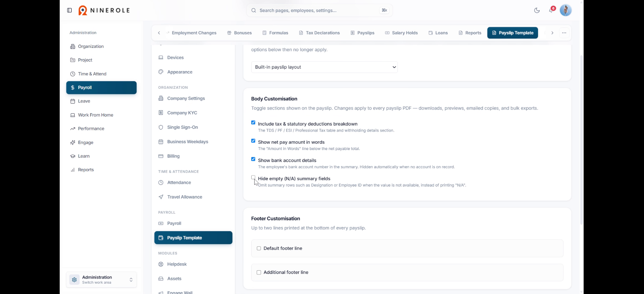Open Single Sign-On settings

[x=193, y=127]
